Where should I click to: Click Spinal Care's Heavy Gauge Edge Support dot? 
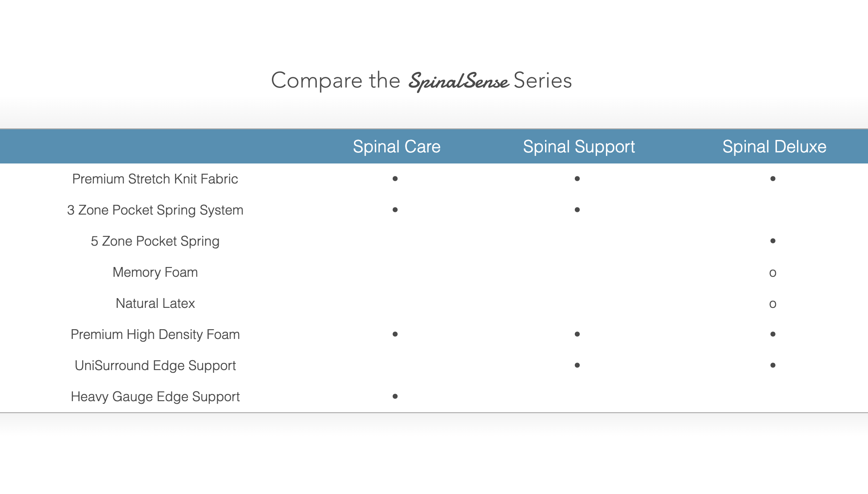click(x=395, y=396)
